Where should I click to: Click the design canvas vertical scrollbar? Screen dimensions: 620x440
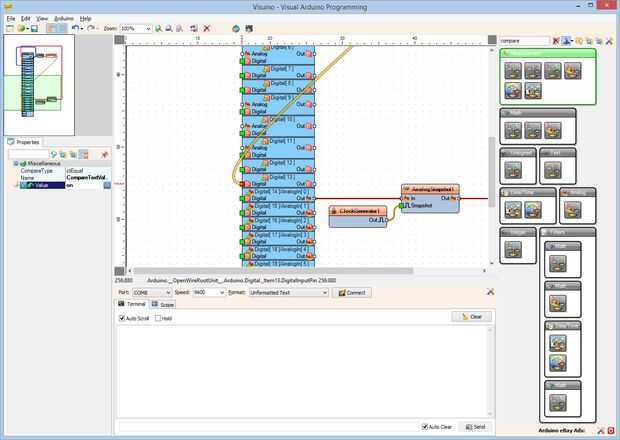tap(492, 156)
